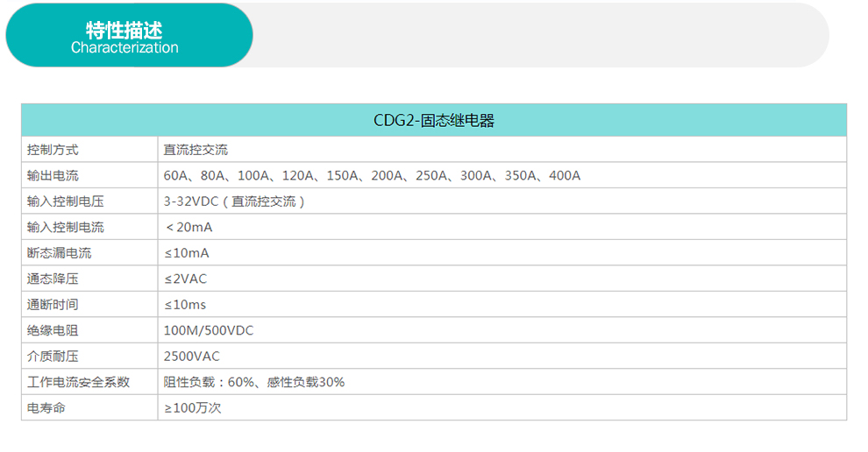This screenshot has height=452, width=868.
Task: Select the output current list starting 60A
Action: tap(372, 176)
